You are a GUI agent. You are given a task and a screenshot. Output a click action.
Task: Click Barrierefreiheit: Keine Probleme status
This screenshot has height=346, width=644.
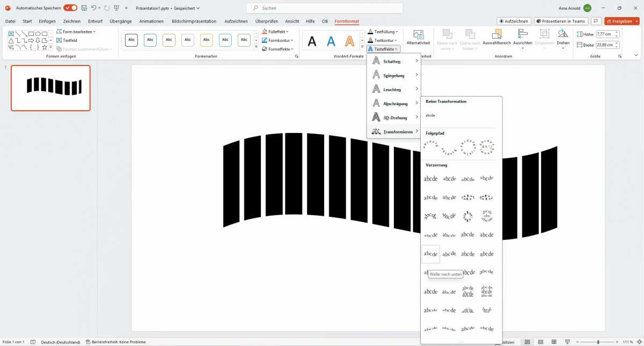tap(115, 342)
